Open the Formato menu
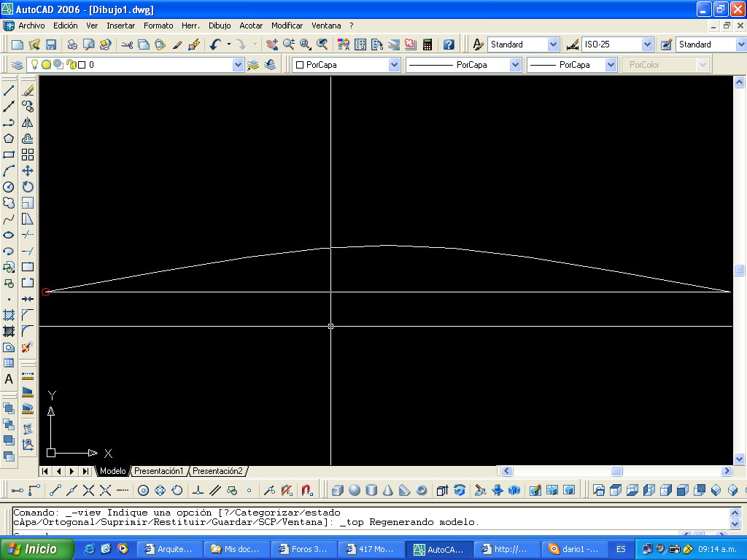747x560 pixels. point(158,26)
